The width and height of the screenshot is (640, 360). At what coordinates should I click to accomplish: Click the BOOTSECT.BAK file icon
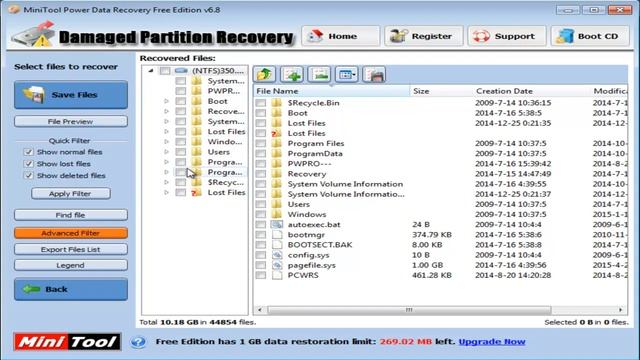pos(277,245)
